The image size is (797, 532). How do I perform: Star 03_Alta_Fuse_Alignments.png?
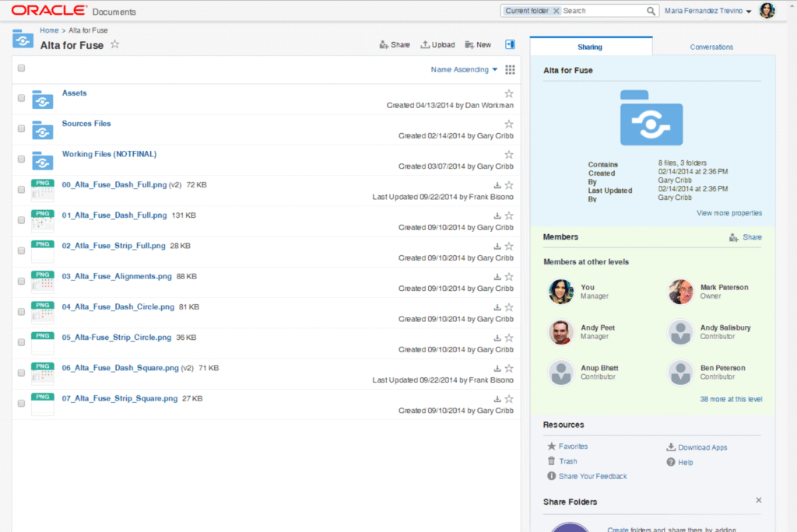509,276
